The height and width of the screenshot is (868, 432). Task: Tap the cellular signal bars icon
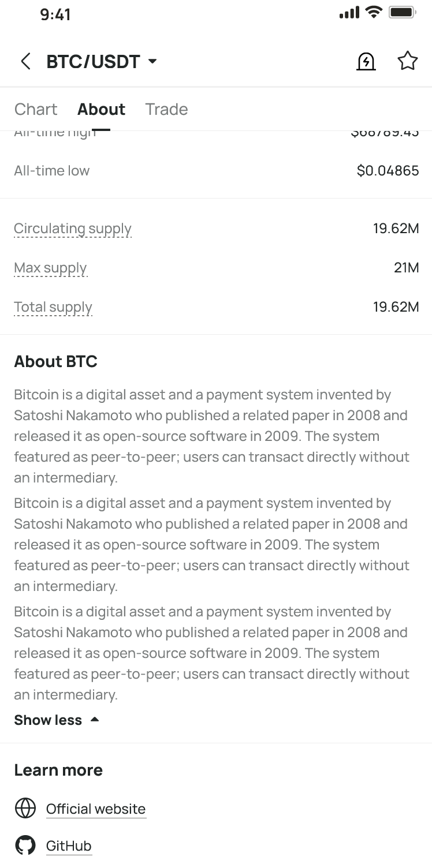pyautogui.click(x=349, y=12)
